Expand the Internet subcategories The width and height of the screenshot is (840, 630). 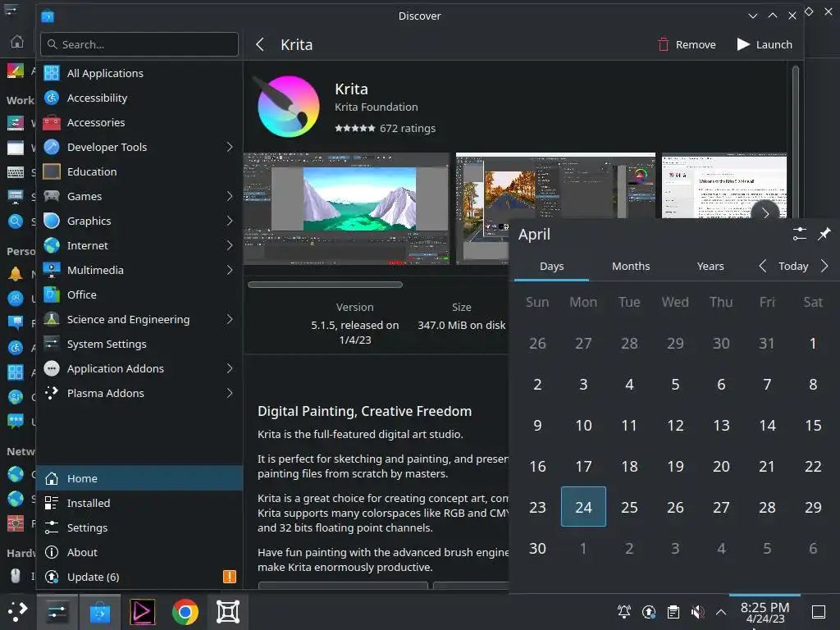pos(230,245)
